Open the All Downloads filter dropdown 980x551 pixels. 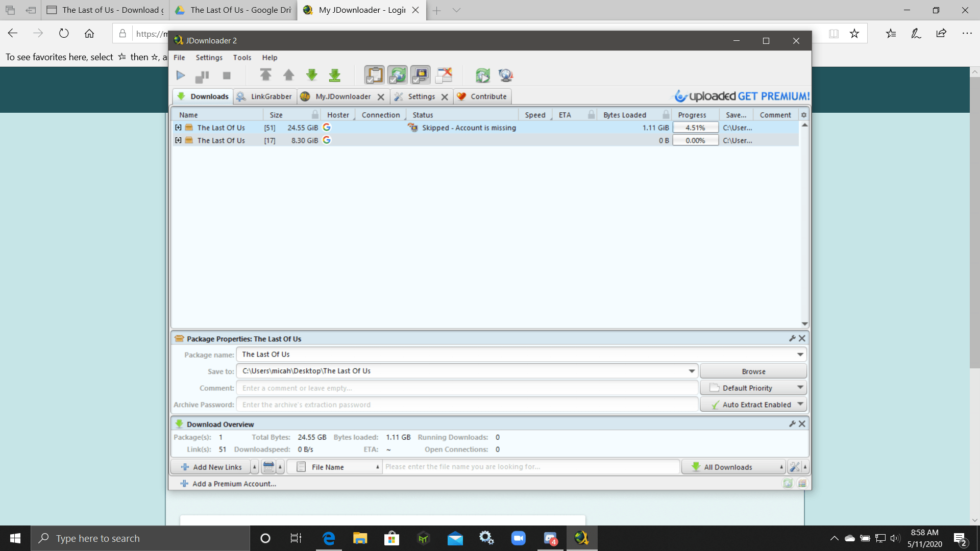[733, 466]
